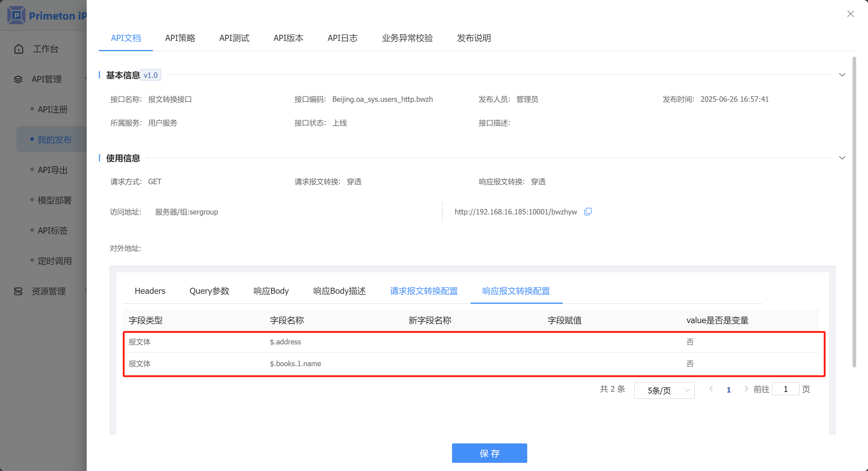The height and width of the screenshot is (471, 868).
Task: Open the Headers tab
Action: coord(150,291)
